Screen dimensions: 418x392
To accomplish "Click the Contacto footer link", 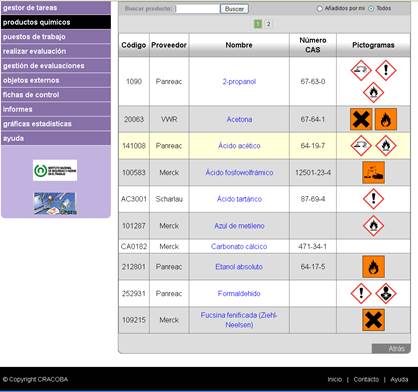I will tap(366, 379).
